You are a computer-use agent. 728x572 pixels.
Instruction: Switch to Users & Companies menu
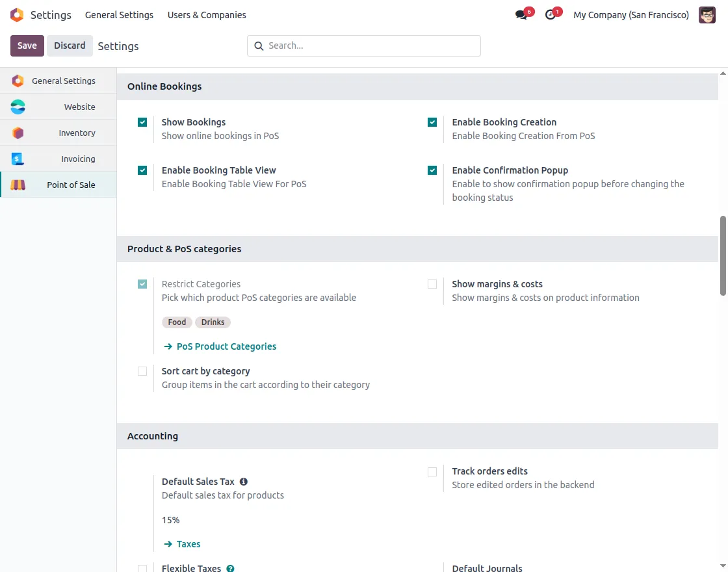pyautogui.click(x=207, y=15)
